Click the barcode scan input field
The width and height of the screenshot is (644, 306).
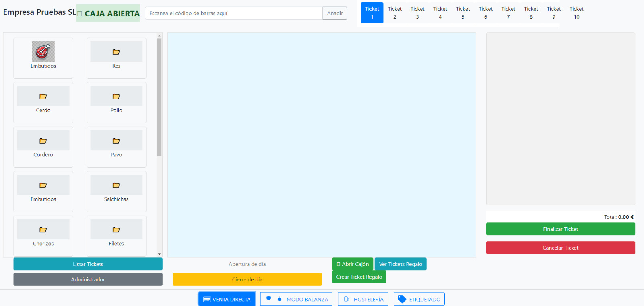234,13
